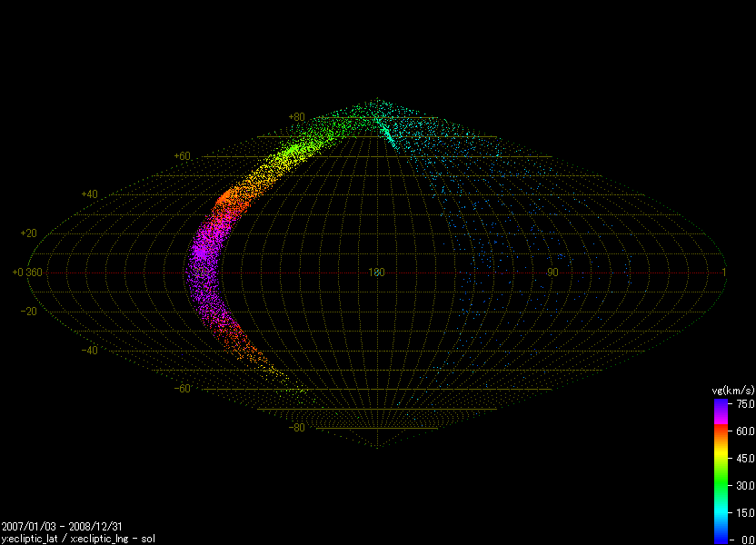Viewport: 756px width, 545px height.
Task: Click the 180 longitude label at map center
Action: point(376,272)
